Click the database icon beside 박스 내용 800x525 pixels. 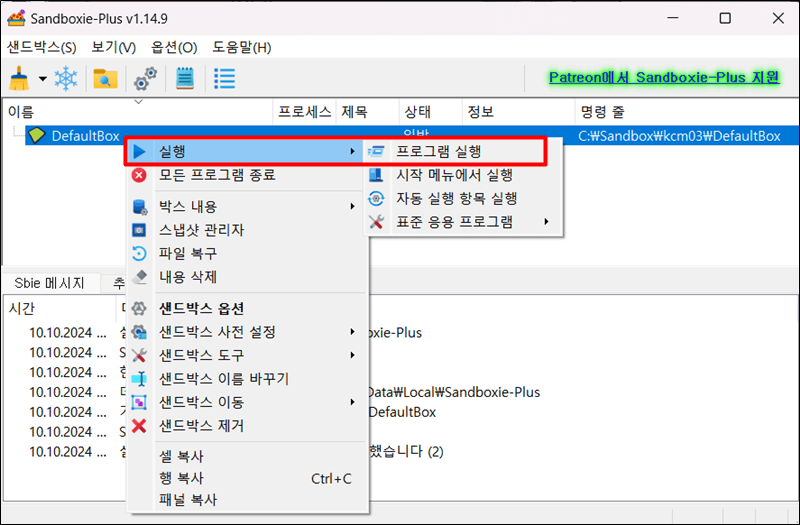139,207
